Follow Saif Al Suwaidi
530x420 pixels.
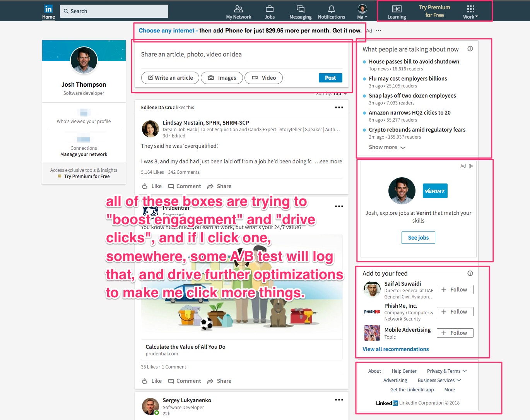pyautogui.click(x=455, y=290)
